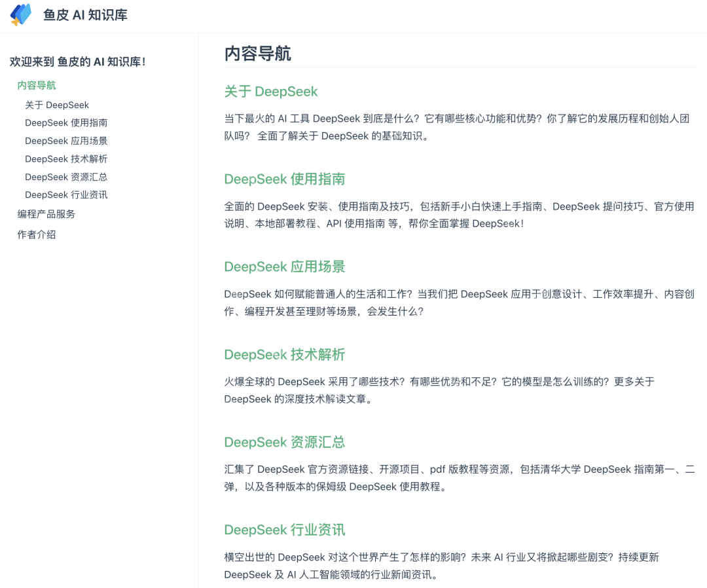
Task: Open DeepSeek 应用场景 from the sidebar
Action: point(66,141)
